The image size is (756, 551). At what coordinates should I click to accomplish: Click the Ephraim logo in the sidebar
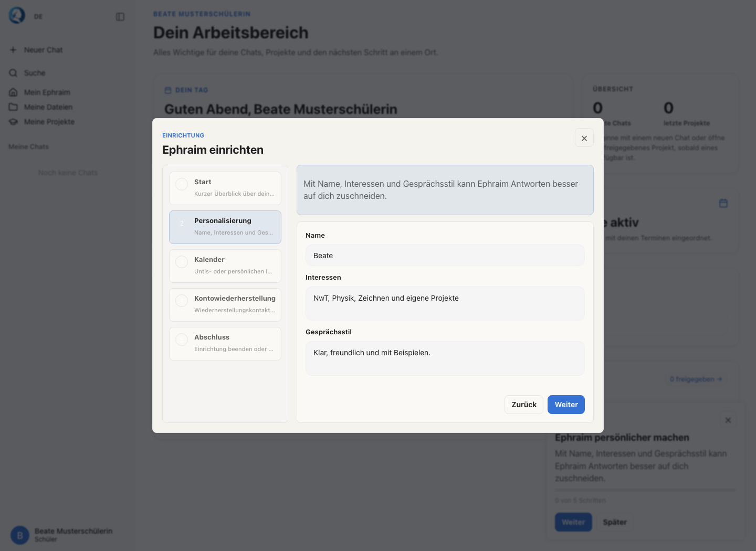[17, 16]
